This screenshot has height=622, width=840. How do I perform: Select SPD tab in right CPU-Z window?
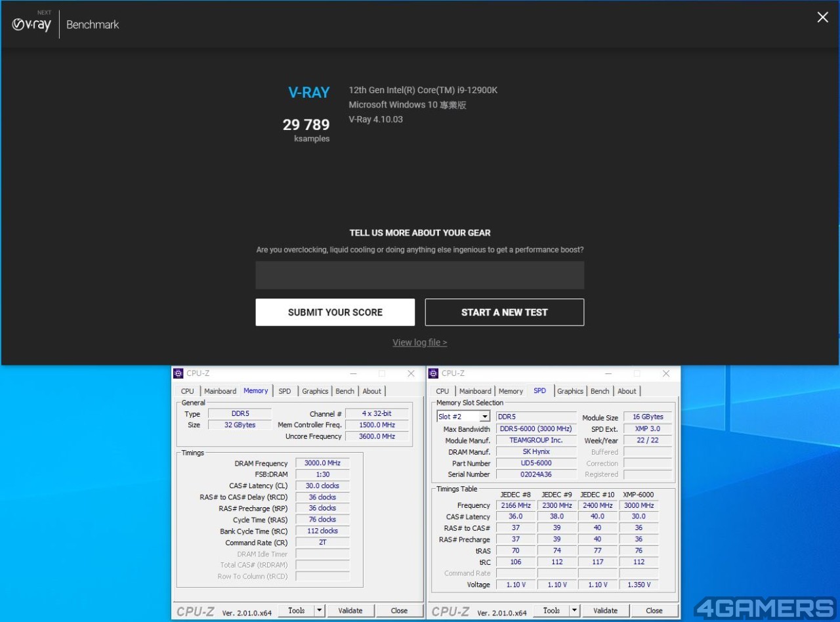(539, 390)
